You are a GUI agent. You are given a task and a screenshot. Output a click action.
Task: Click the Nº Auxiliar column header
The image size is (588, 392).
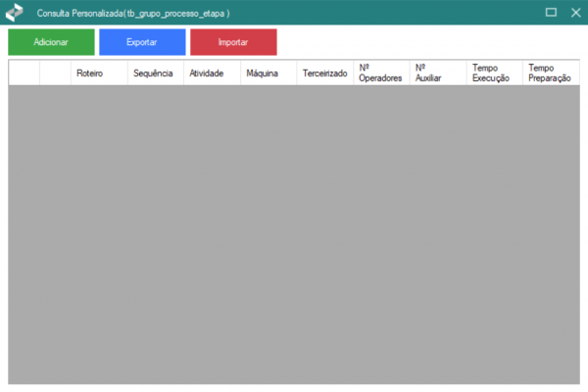(438, 73)
